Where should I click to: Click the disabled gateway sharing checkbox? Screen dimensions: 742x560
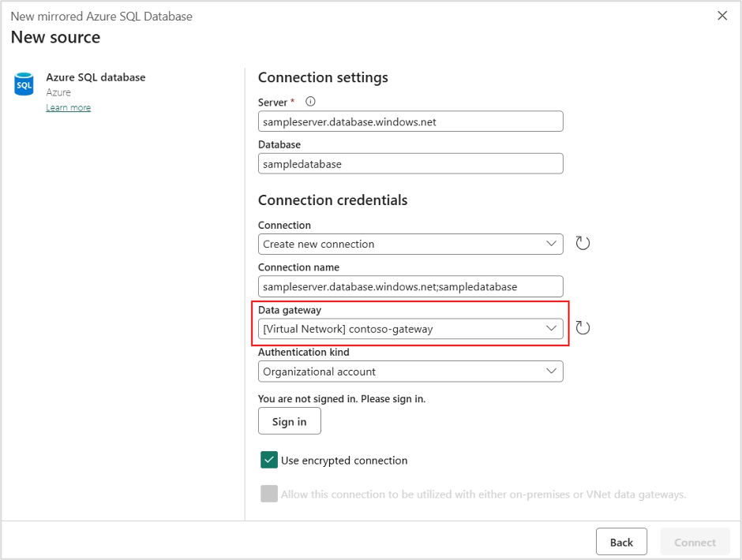269,494
